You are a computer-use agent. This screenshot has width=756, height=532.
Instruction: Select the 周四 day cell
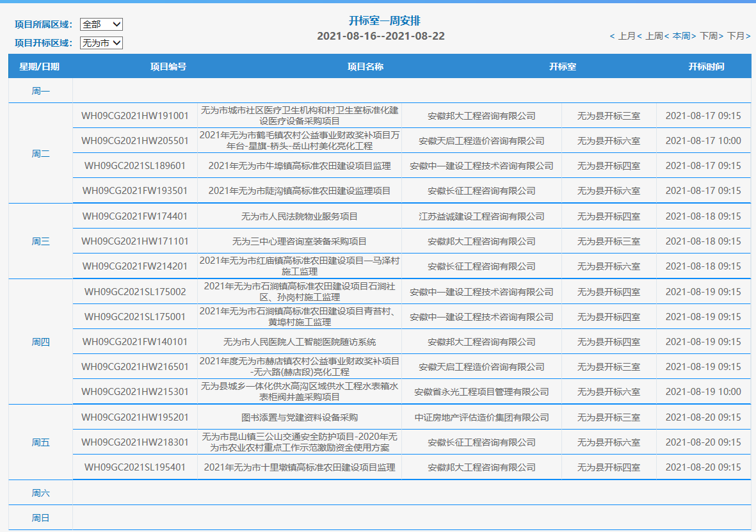tap(40, 342)
